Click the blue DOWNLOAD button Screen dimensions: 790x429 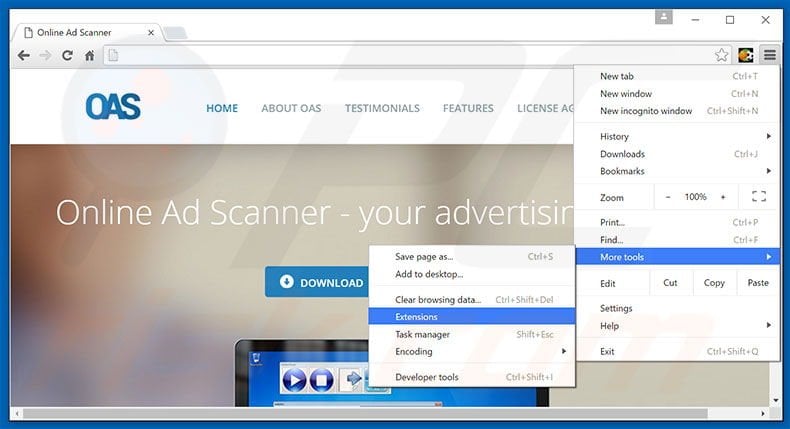pyautogui.click(x=317, y=282)
